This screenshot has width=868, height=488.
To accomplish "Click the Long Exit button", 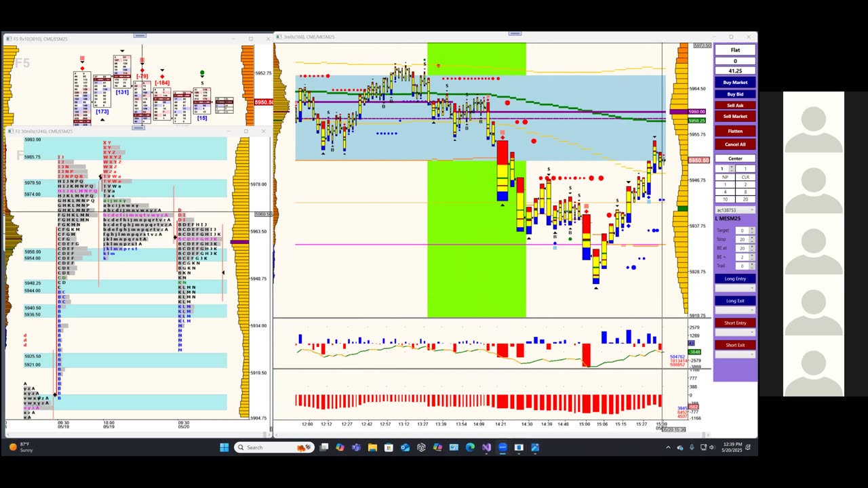I will pos(735,301).
